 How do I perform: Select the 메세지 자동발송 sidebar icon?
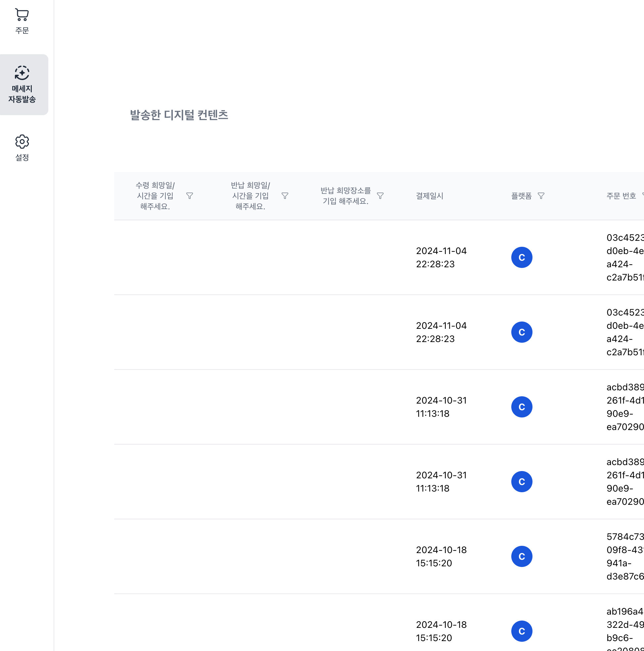click(x=22, y=73)
